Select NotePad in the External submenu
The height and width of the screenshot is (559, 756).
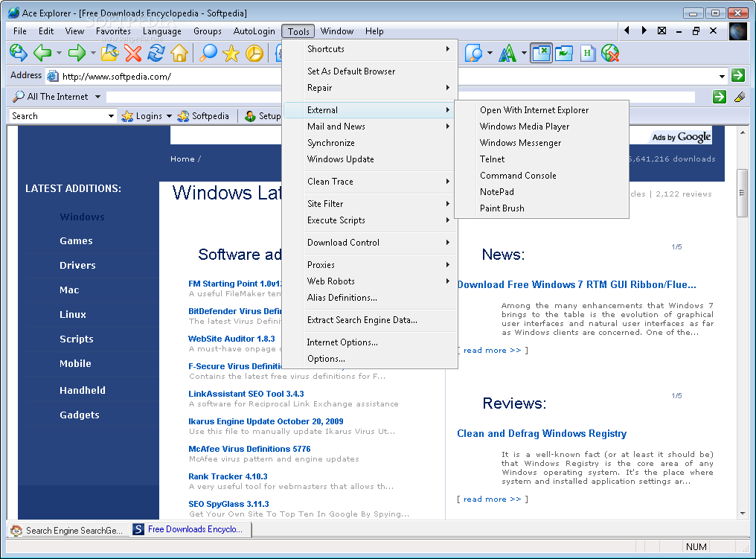pyautogui.click(x=542, y=192)
